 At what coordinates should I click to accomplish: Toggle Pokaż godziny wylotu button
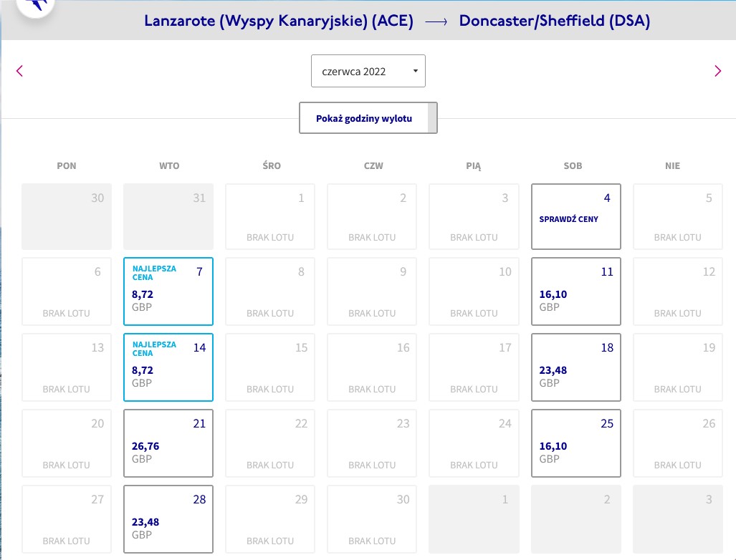(368, 117)
